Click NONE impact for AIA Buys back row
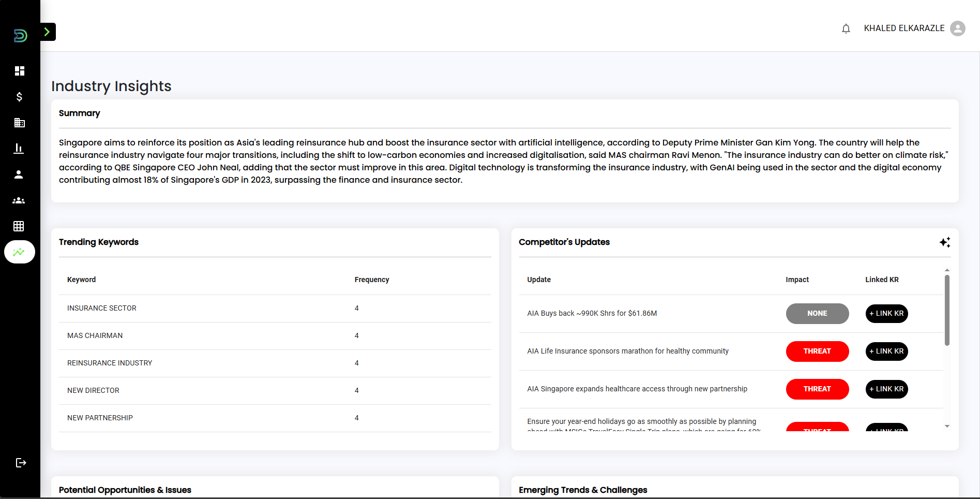 coord(817,314)
